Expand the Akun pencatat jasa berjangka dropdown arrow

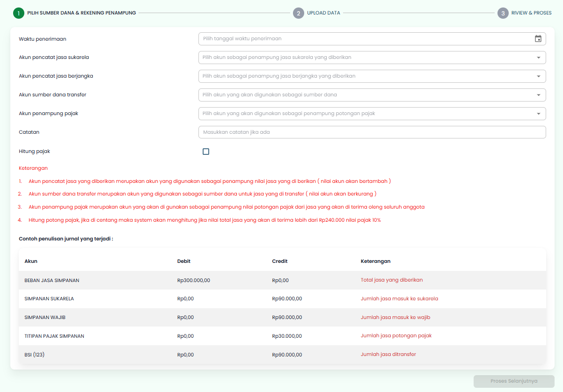[538, 76]
